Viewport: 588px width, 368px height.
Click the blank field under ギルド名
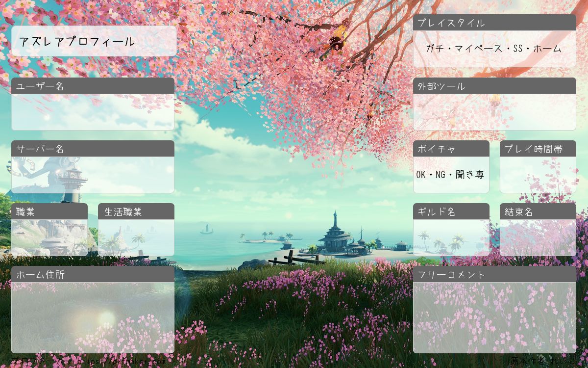coord(451,237)
